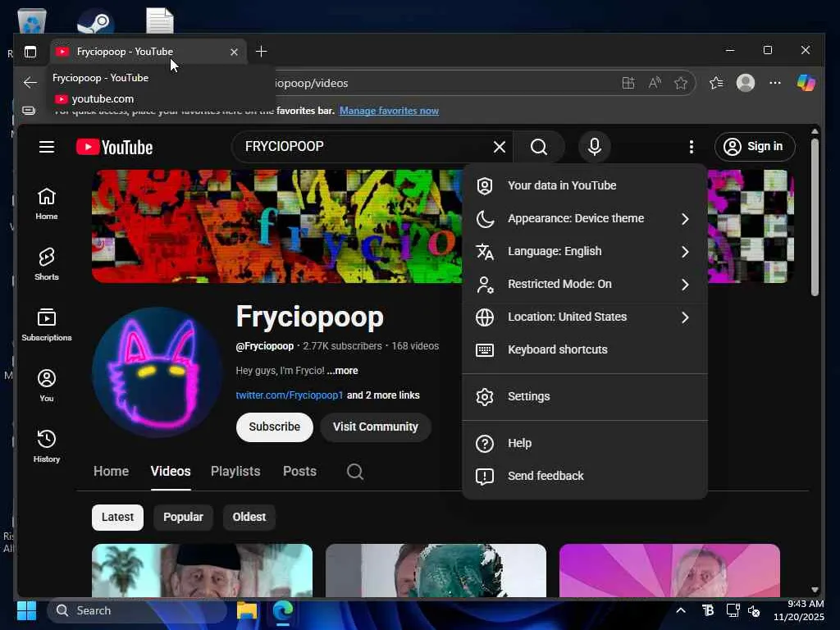Open Your data in YouTube
The width and height of the screenshot is (840, 630).
click(585, 186)
